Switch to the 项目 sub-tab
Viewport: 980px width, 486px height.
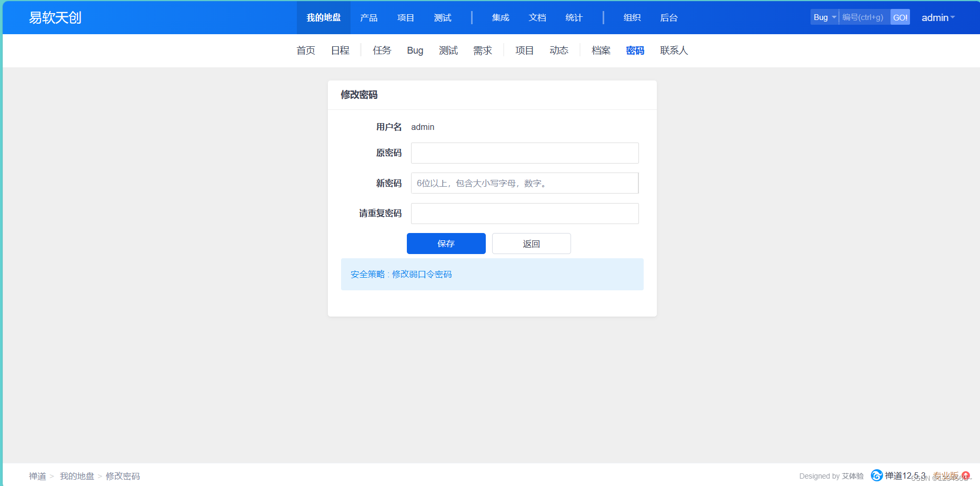[524, 50]
